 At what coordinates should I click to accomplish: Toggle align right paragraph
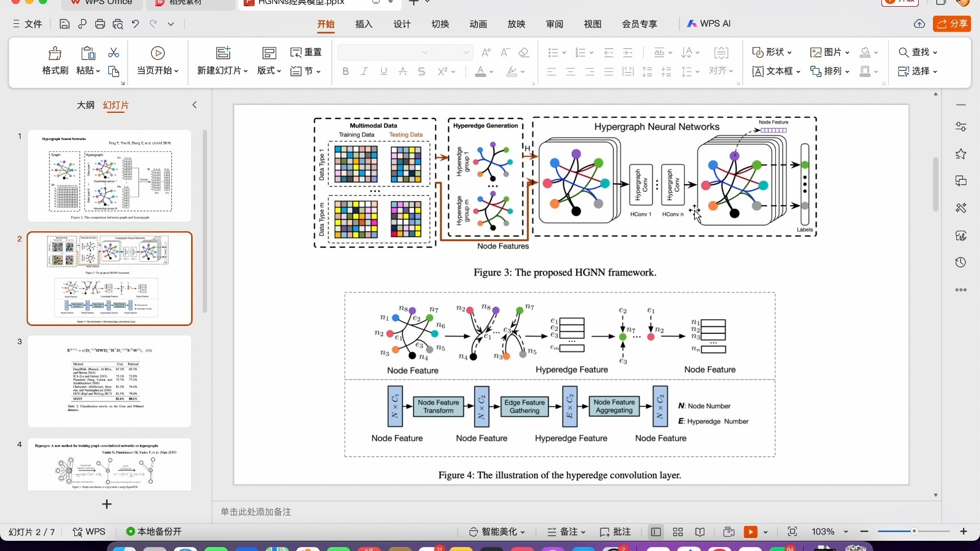pos(590,71)
